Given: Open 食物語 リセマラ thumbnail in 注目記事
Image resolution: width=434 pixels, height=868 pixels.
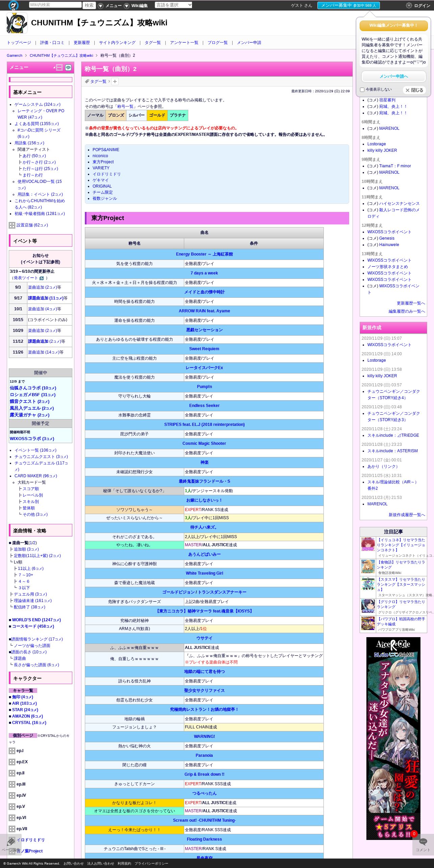Looking at the screenshot, I should coord(368,566).
